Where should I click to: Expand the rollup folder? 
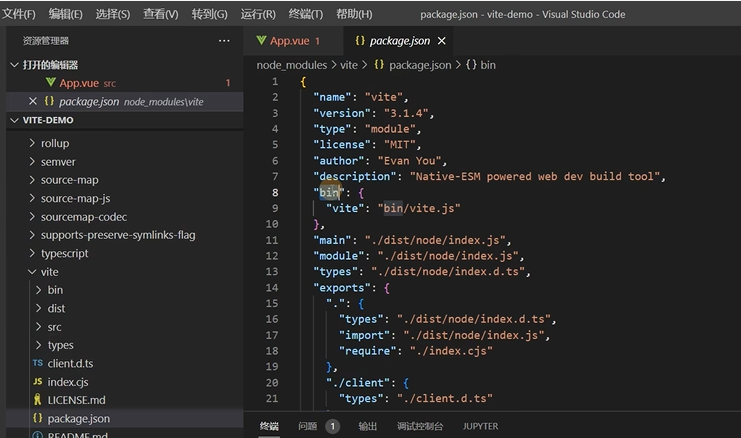click(32, 143)
